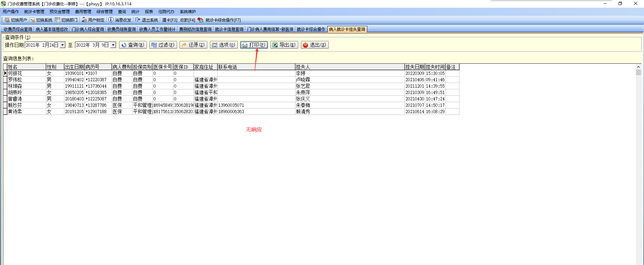This screenshot has width=644, height=265.
Task: Click the 备注 column header
Action: click(x=452, y=67)
